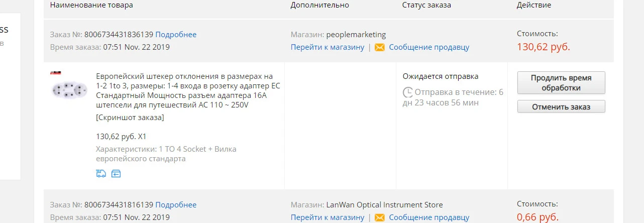Click 'LanWan Optical Instrument Store' name

click(x=385, y=205)
